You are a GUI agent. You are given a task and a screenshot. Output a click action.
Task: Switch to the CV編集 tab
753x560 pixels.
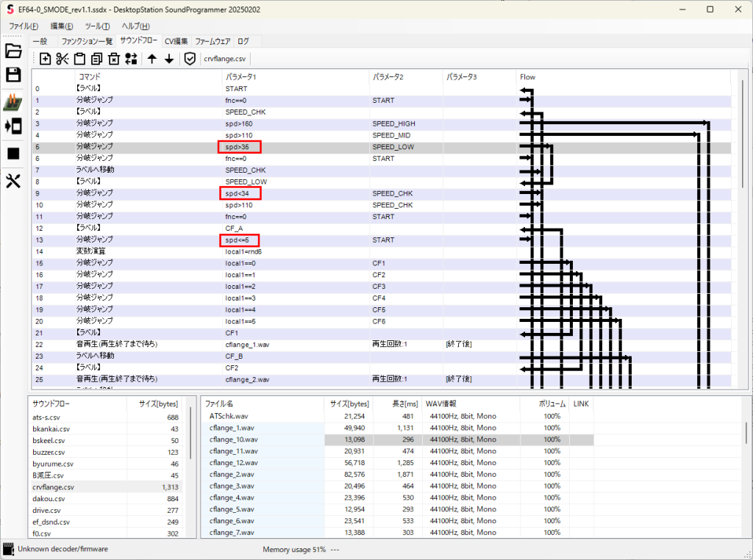click(x=176, y=41)
